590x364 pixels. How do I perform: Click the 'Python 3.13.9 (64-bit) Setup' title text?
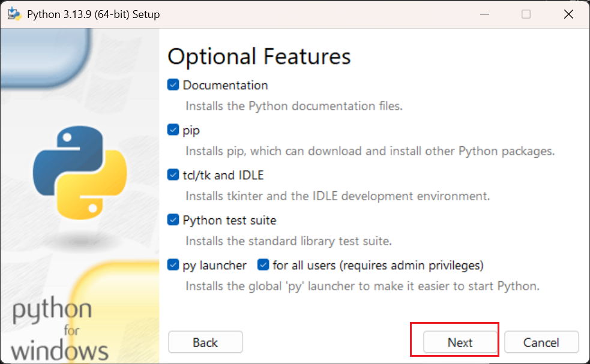tap(93, 14)
